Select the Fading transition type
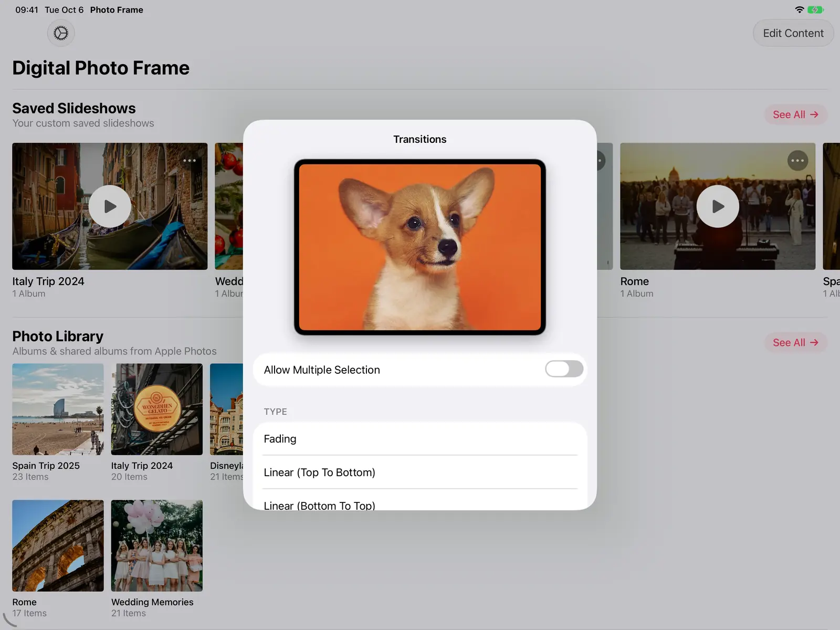Screen dimensions: 840x630 [420, 439]
